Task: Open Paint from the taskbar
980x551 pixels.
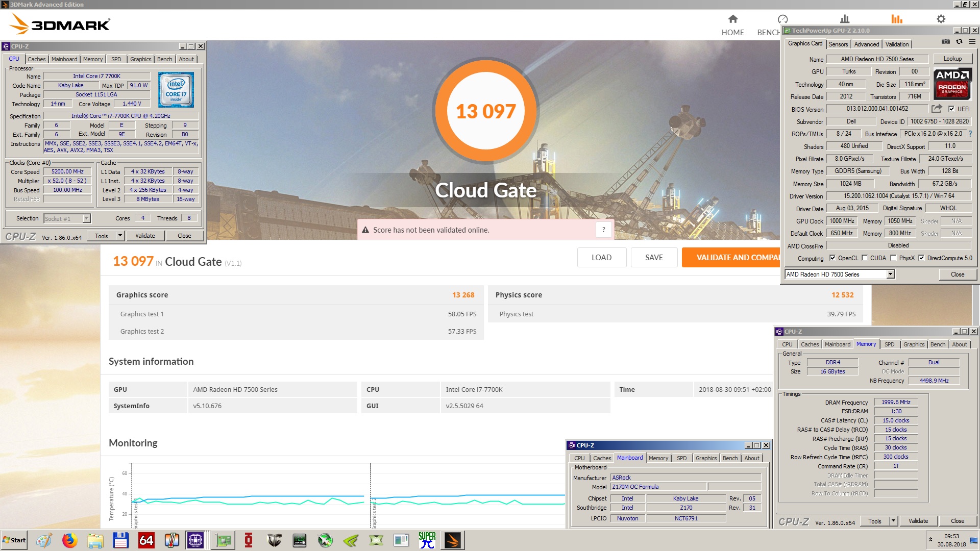Action: point(44,540)
